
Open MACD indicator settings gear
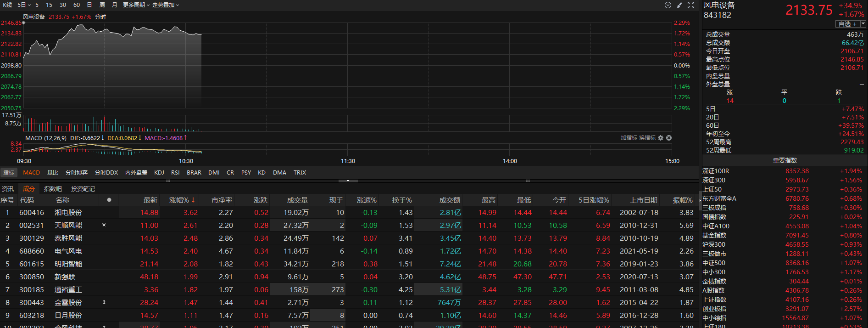(661, 138)
